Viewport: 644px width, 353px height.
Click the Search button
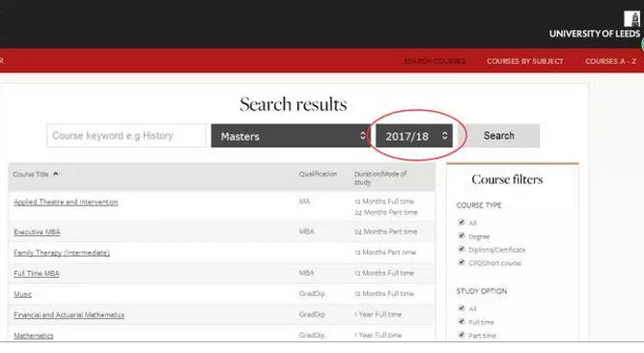tap(502, 135)
